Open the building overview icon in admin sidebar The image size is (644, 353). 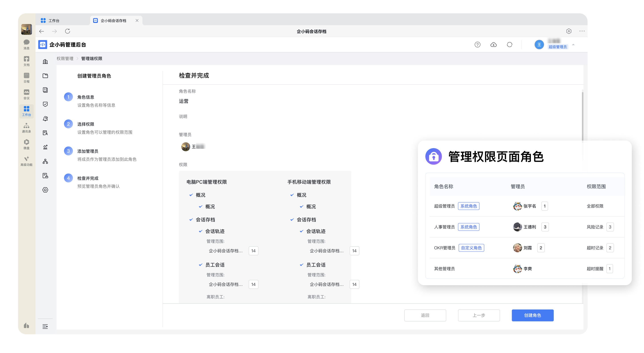(45, 62)
